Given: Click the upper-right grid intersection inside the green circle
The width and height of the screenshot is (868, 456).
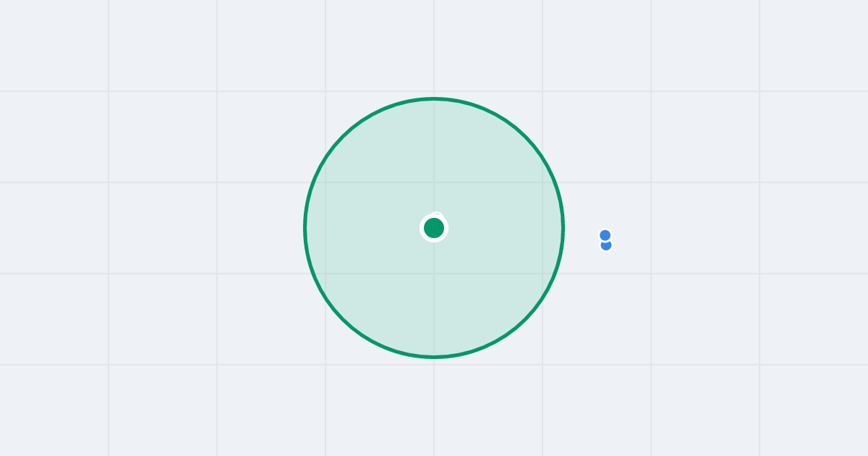Looking at the screenshot, I should [x=542, y=182].
